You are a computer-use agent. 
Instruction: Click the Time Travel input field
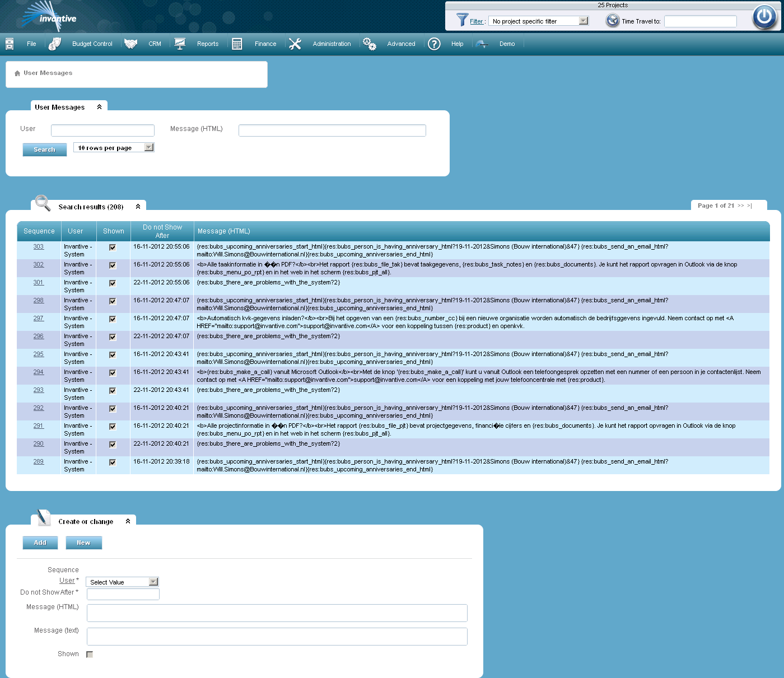(x=700, y=21)
